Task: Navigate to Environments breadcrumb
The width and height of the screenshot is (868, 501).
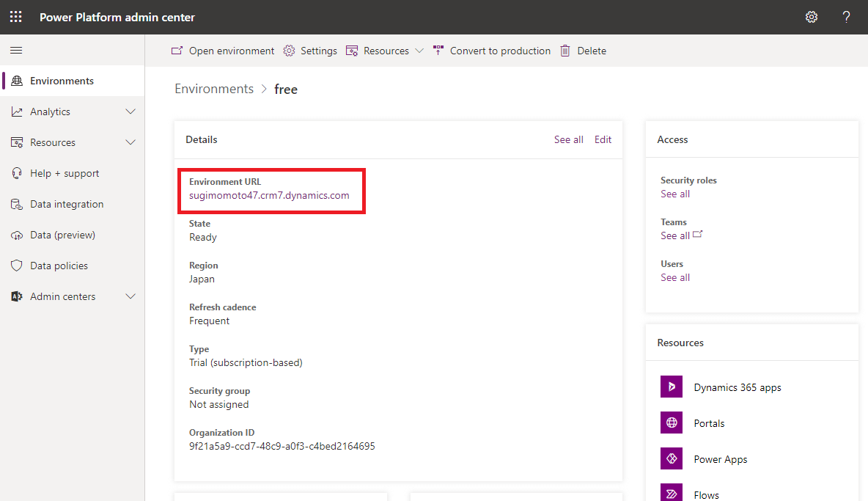Action: pos(214,89)
